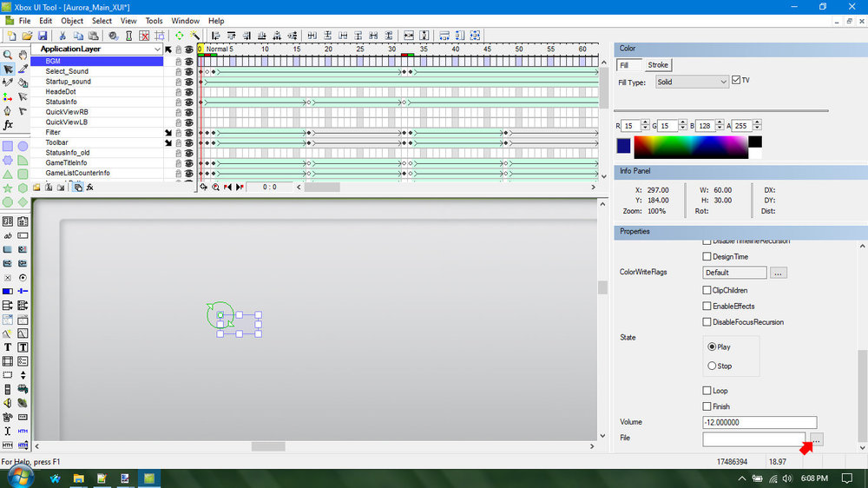
Task: Open the Tools menu
Action: pyautogui.click(x=154, y=21)
